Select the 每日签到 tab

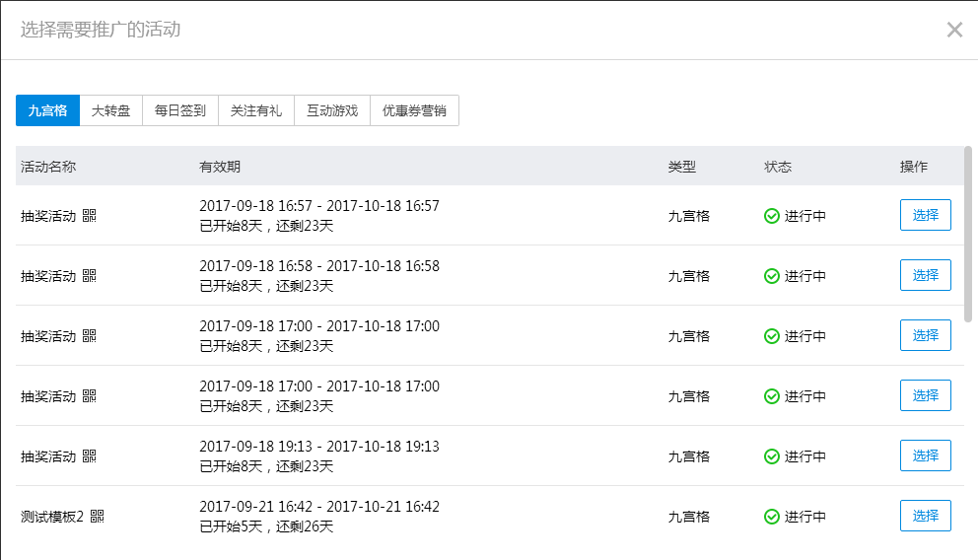click(x=179, y=110)
